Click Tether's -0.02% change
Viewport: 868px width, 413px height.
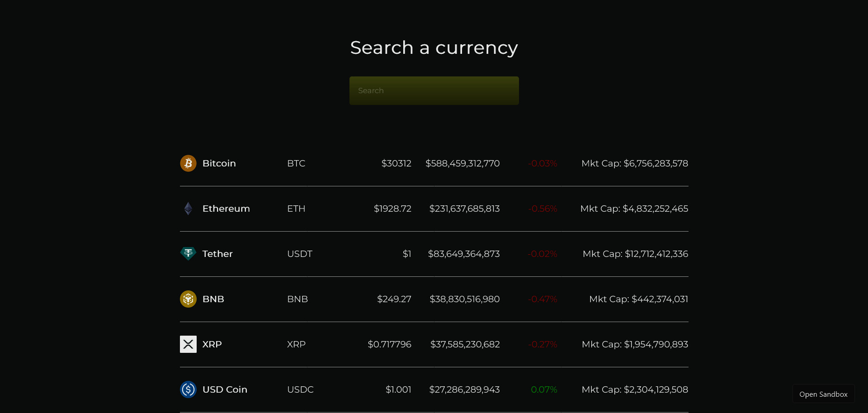(542, 254)
